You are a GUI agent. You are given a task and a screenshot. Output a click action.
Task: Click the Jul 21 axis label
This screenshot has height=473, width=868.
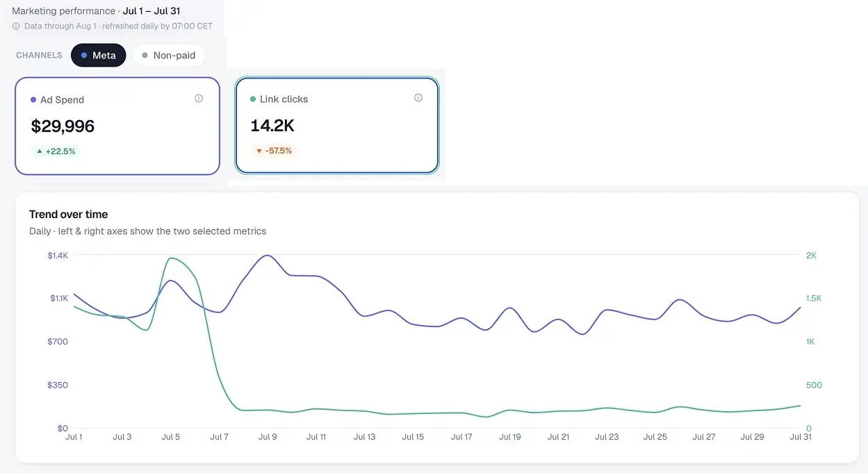(558, 437)
